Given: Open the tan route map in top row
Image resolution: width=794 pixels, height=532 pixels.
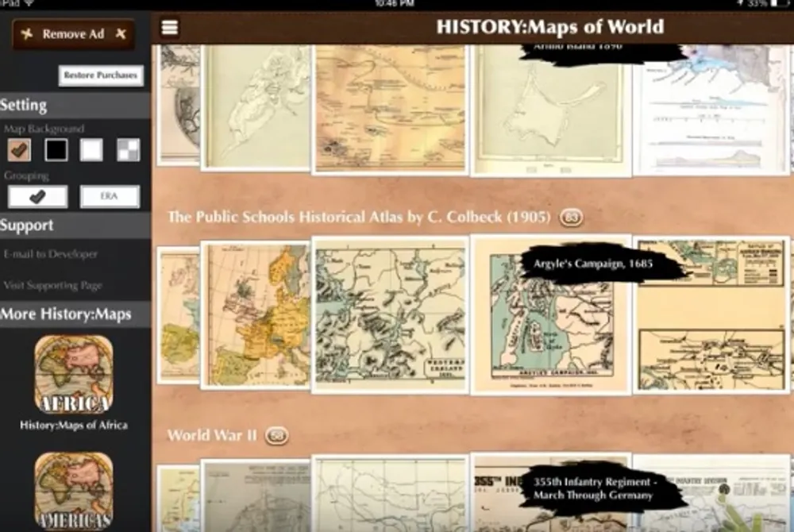Looking at the screenshot, I should [x=390, y=109].
